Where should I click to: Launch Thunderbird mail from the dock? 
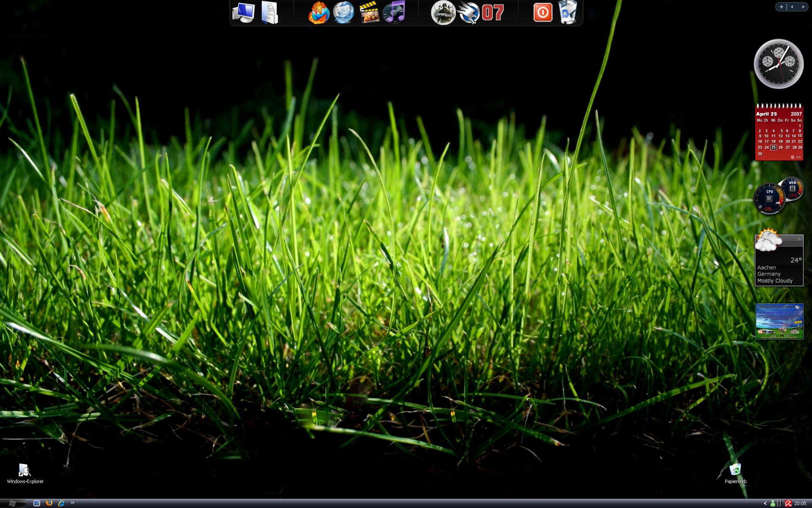(343, 12)
